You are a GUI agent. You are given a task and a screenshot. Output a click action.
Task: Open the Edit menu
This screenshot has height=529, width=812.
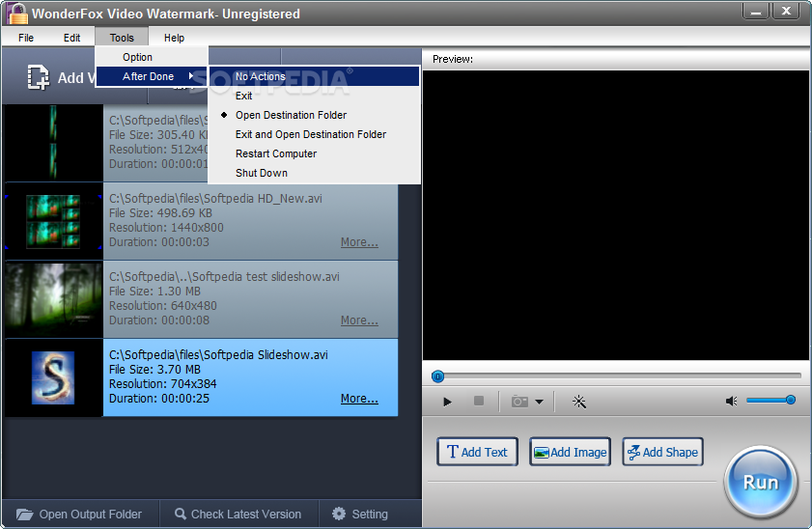click(x=71, y=38)
